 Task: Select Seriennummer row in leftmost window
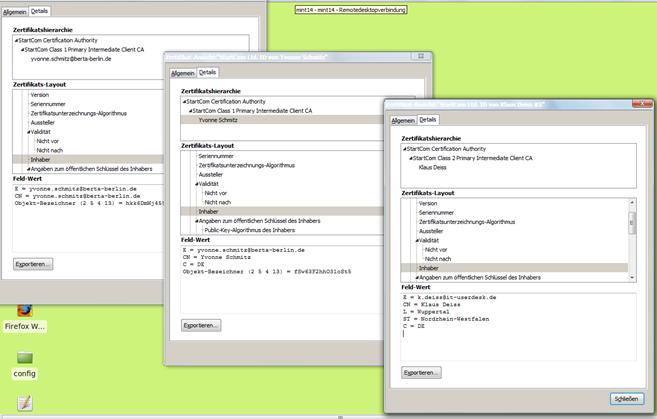coord(48,104)
